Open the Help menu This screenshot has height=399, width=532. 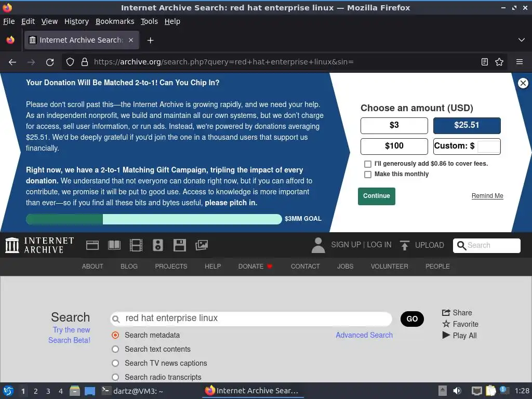(x=172, y=21)
